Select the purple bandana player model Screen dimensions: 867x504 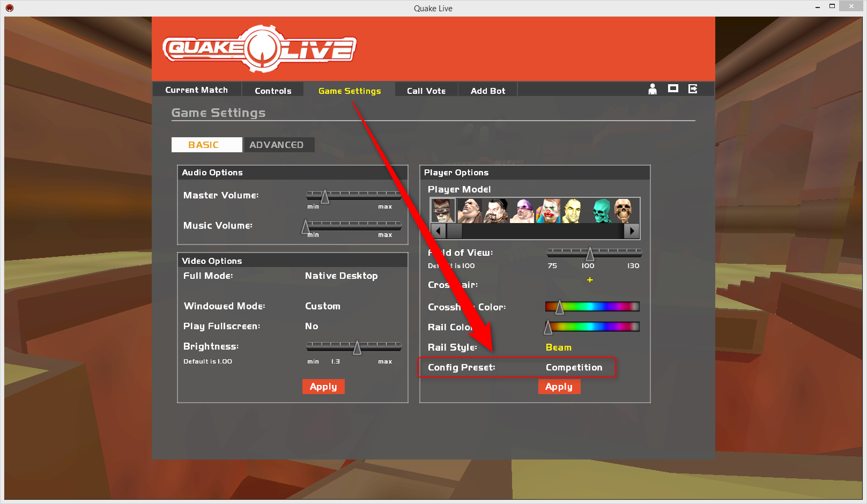coord(522,211)
